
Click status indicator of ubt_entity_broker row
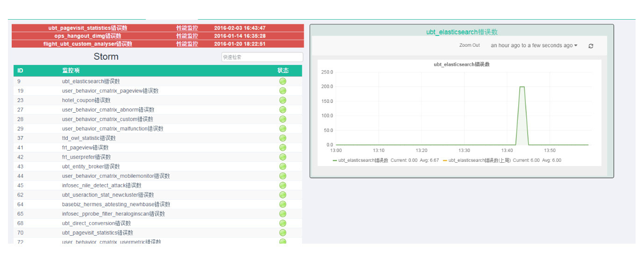[x=283, y=166]
